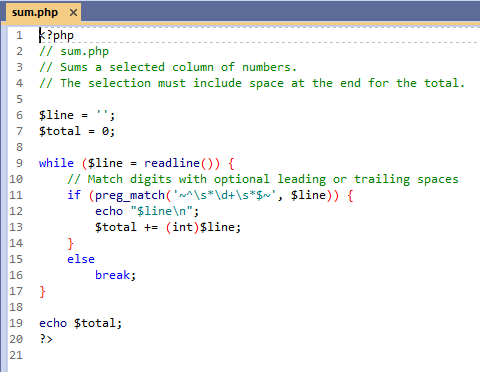
Task: Click the regex string '~^\s*\d+\s*$~'
Action: tap(225, 195)
